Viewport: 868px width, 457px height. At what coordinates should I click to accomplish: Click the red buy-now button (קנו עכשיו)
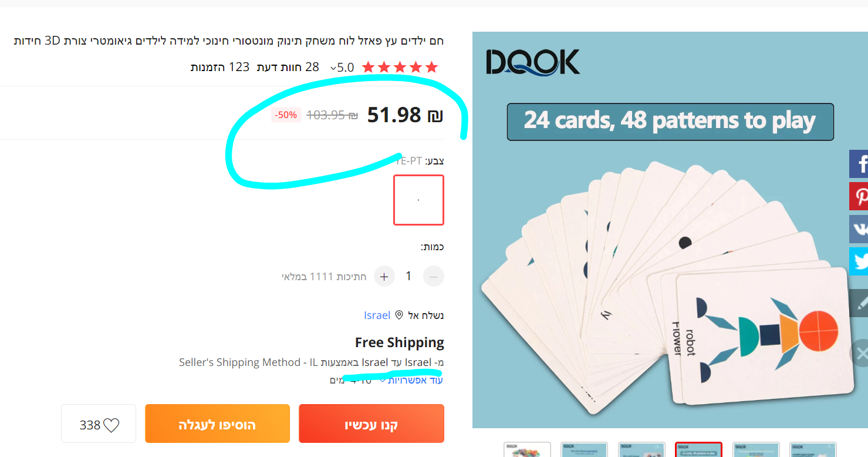(371, 424)
